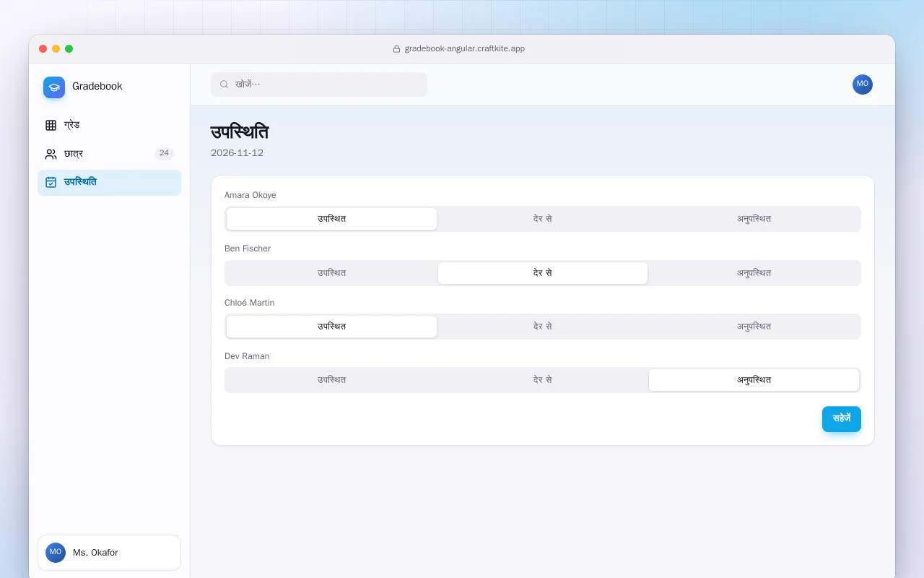The height and width of the screenshot is (578, 924).
Task: Save attendance with the सहेजें button
Action: 841,419
